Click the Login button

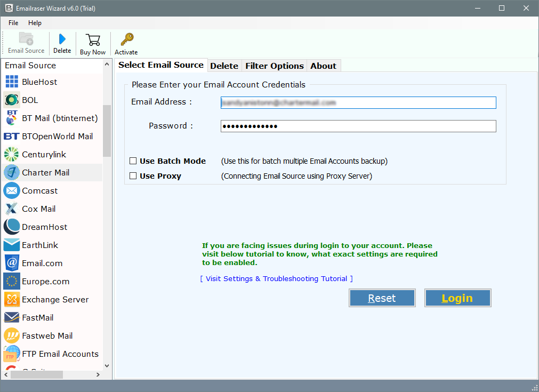pyautogui.click(x=457, y=298)
